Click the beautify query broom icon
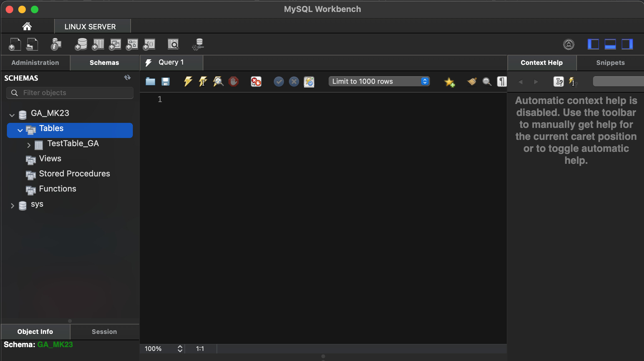Screen dimensions: 644x361 tap(472, 82)
